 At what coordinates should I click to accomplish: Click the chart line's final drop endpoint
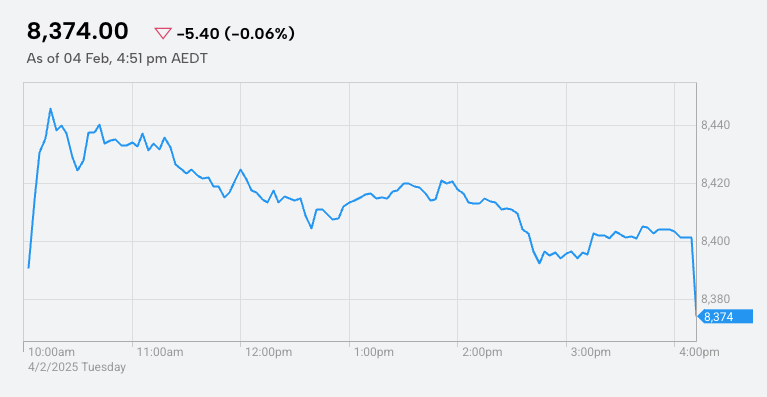coord(696,316)
